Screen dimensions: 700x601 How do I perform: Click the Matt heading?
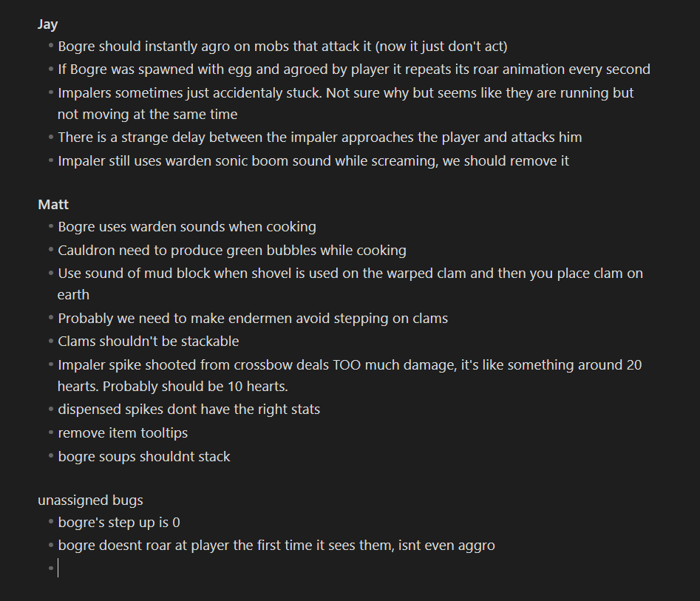(x=52, y=204)
